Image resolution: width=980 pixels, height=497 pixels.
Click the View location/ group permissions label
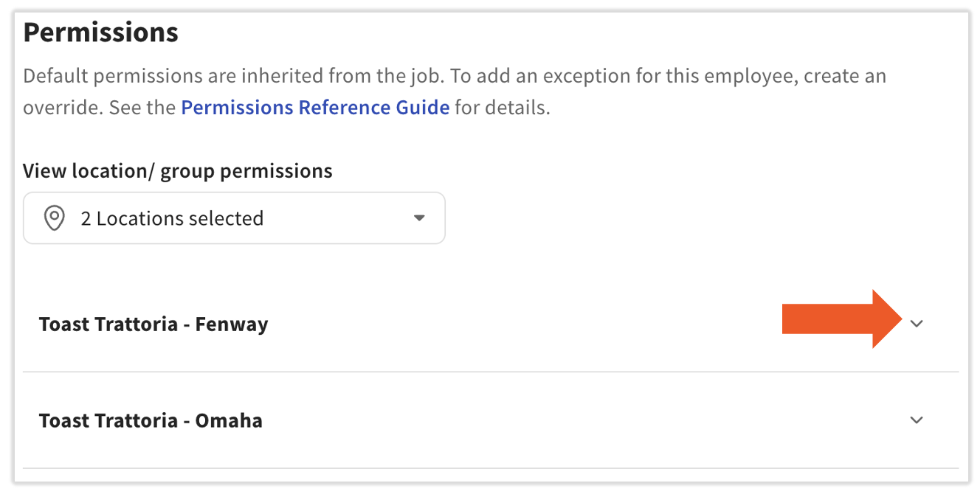[x=178, y=171]
